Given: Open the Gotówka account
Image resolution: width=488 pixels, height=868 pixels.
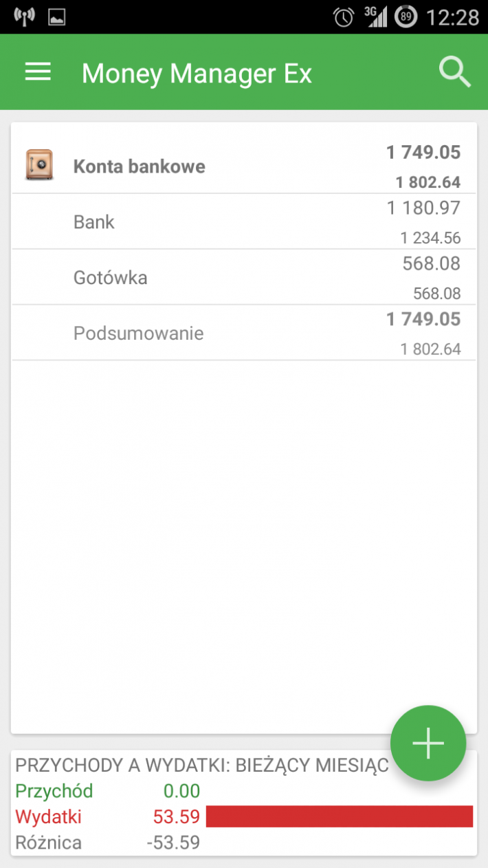Looking at the screenshot, I should tap(244, 277).
